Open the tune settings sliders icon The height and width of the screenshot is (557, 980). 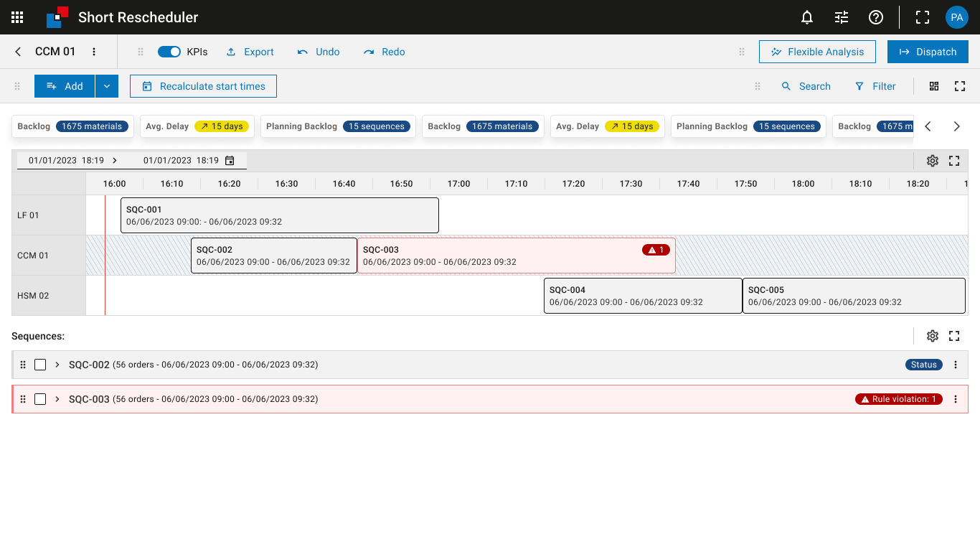842,17
